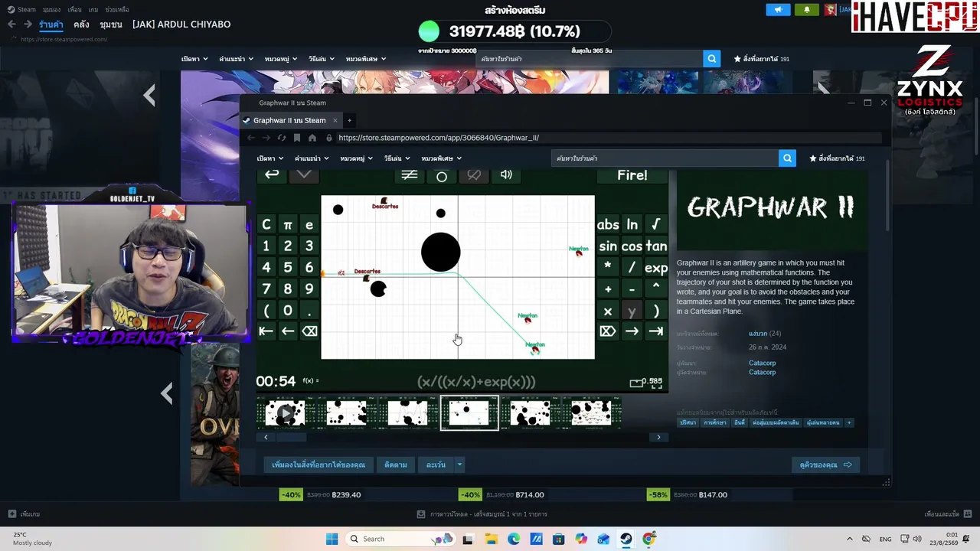
Task: Click the dropdown chevron in game screenshot toolbar
Action: click(x=304, y=175)
